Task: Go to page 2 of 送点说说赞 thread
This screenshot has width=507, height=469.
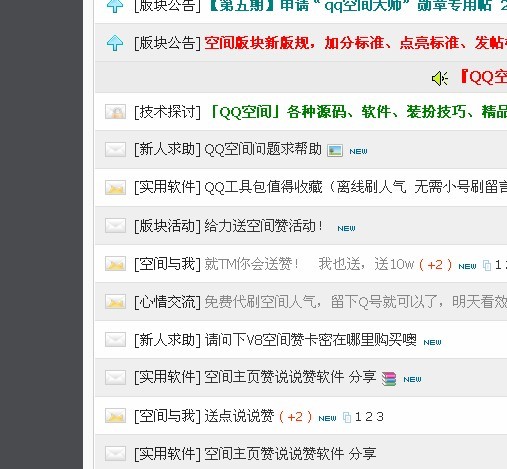Action: pyautogui.click(x=369, y=417)
